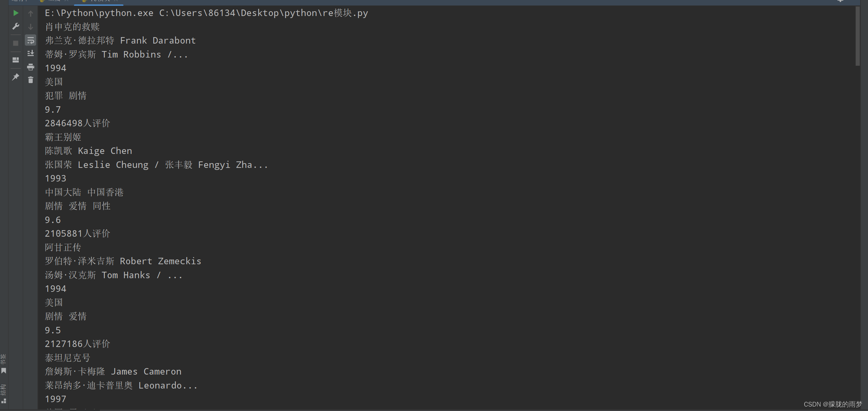Click the 'Robert Zemeckis' output line
This screenshot has width=868, height=411.
tap(123, 261)
